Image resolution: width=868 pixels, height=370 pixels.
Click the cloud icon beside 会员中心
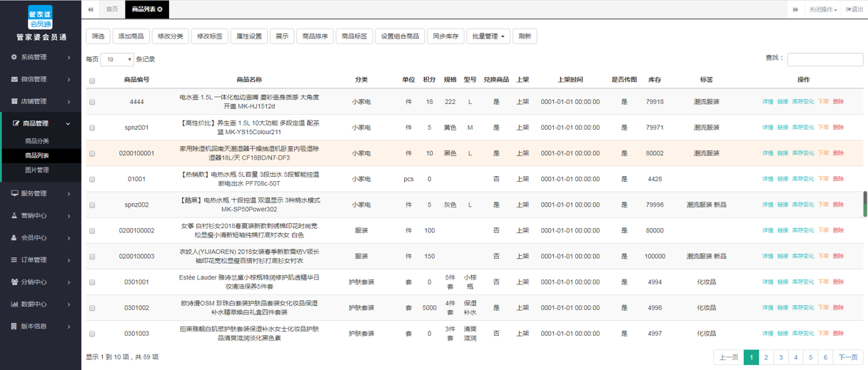14,237
